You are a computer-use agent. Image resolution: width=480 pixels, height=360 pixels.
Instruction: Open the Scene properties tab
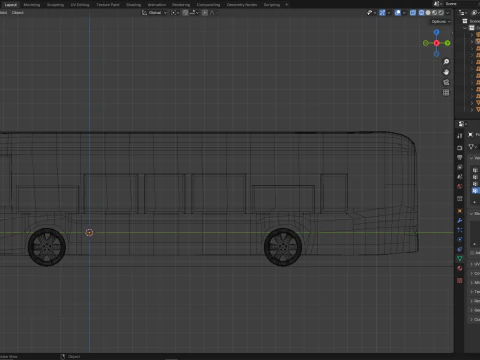(460, 177)
